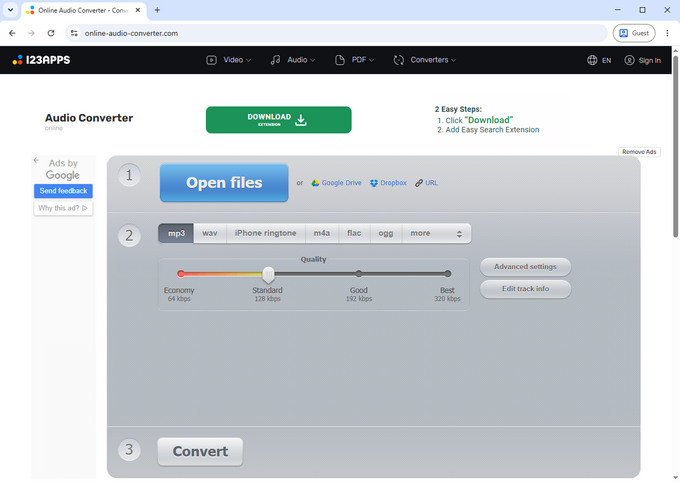Image resolution: width=680 pixels, height=483 pixels.
Task: Open the Chrome three-dot menu
Action: (667, 33)
